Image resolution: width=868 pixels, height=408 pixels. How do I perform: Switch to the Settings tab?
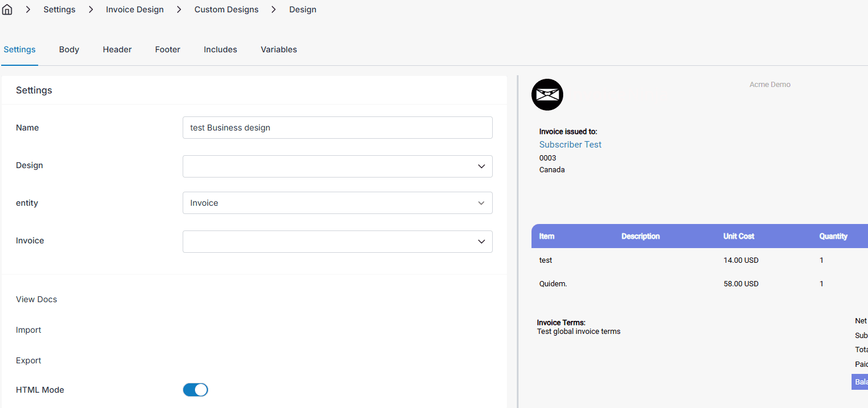[19, 49]
